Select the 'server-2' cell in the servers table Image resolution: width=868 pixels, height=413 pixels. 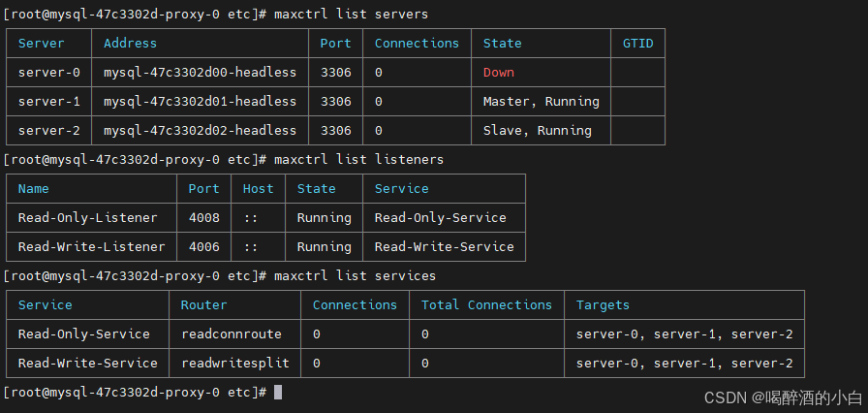(48, 131)
